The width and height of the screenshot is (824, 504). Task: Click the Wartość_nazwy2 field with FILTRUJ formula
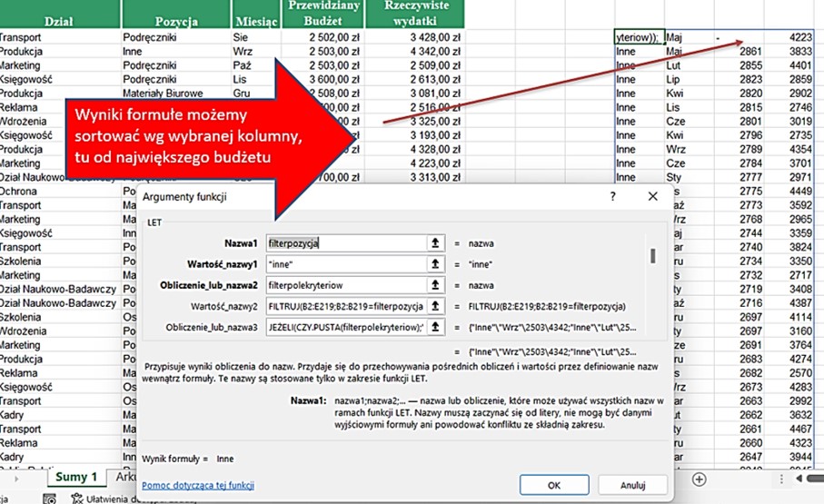click(347, 306)
